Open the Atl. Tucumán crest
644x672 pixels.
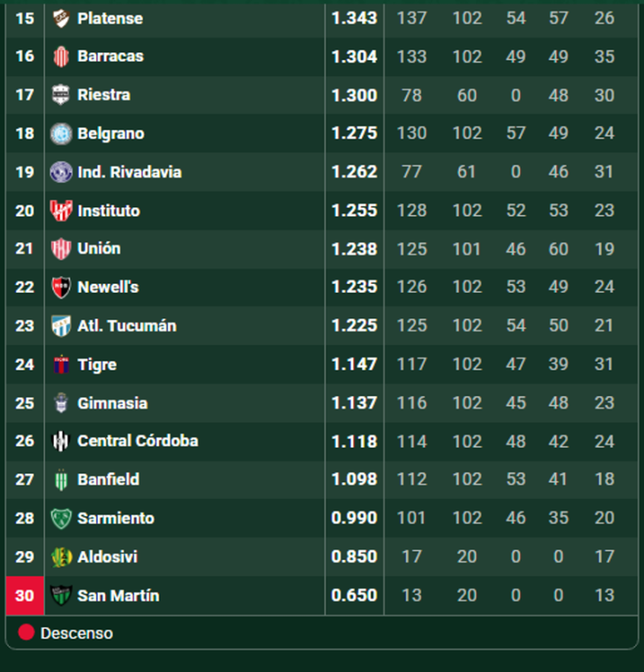coord(61,325)
